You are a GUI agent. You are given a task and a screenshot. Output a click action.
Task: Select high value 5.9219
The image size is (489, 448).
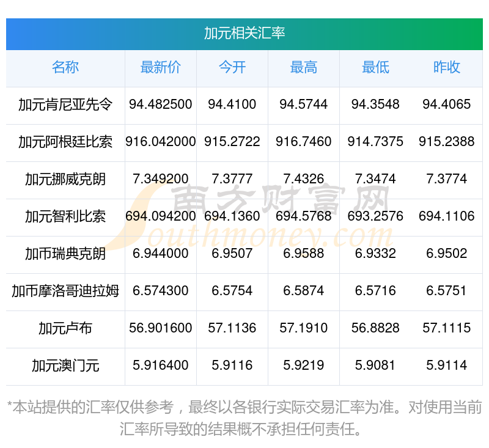pyautogui.click(x=304, y=365)
